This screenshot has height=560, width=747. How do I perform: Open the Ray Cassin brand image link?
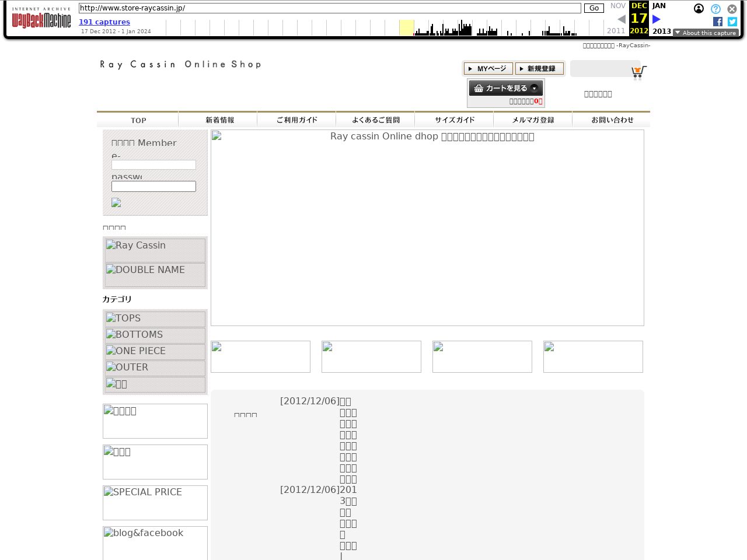pos(155,250)
